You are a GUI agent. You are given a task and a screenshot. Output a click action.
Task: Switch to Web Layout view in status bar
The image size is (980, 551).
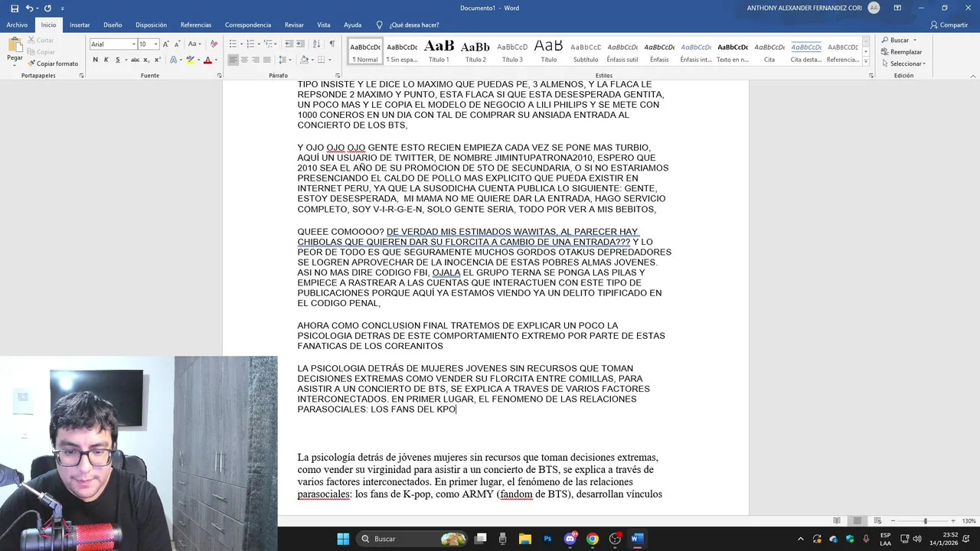[x=877, y=521]
